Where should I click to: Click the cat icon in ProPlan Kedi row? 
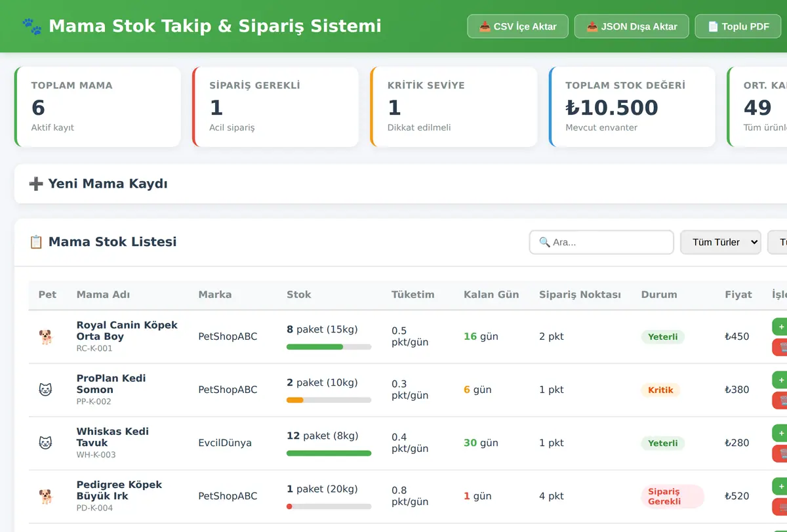(x=45, y=390)
